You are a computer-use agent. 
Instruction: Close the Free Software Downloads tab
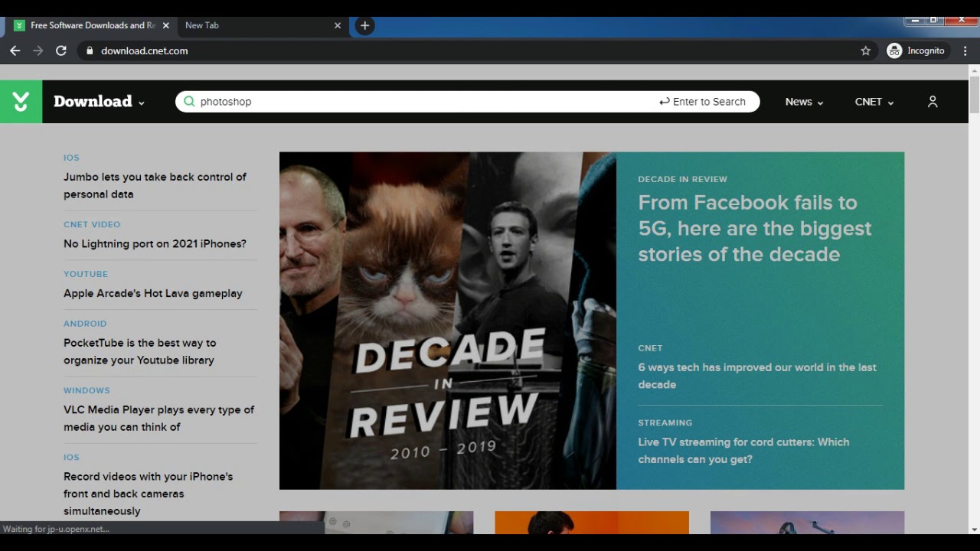coord(165,25)
